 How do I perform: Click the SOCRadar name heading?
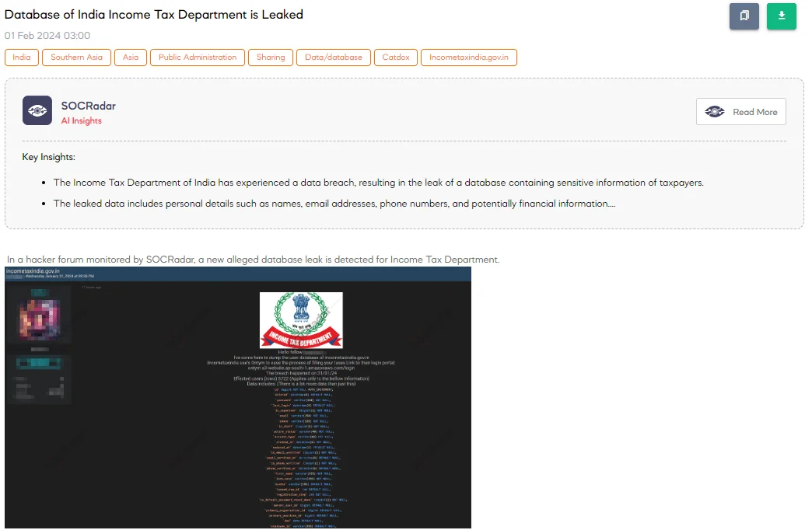tap(89, 106)
